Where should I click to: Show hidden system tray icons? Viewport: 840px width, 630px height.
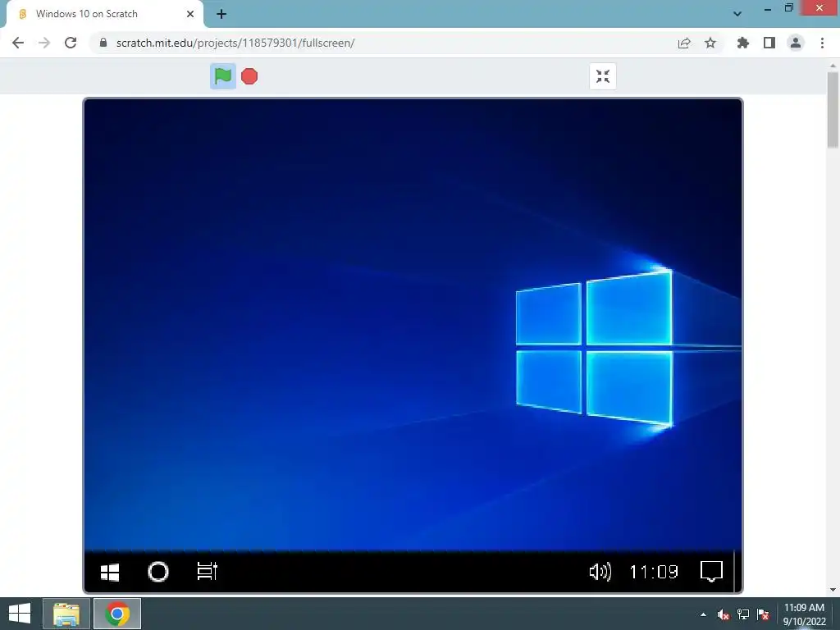703,614
